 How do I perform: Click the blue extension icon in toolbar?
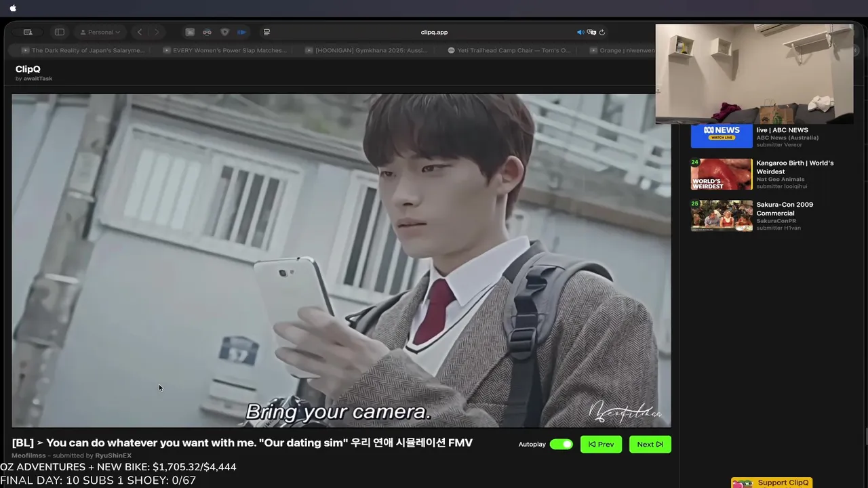pos(241,32)
